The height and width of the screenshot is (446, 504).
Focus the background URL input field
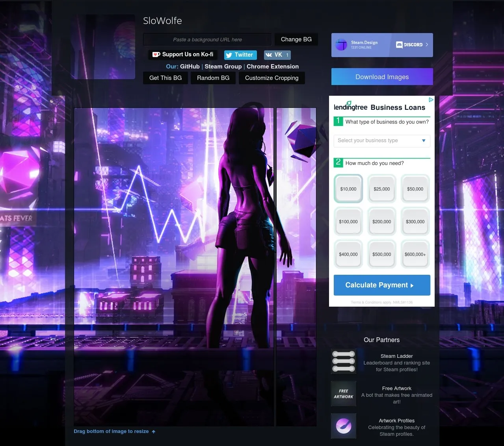coord(207,39)
